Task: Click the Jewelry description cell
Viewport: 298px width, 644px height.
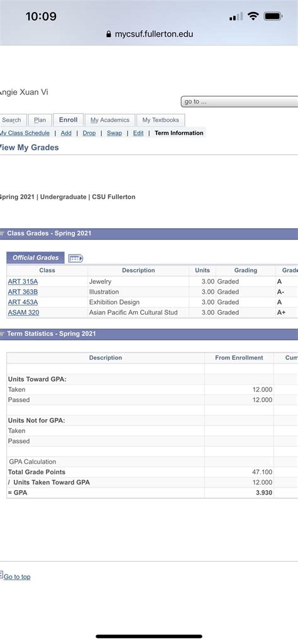Action: 138,281
